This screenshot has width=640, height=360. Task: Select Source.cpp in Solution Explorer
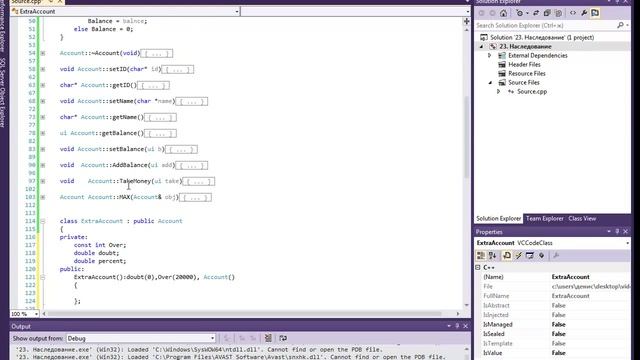(x=532, y=91)
